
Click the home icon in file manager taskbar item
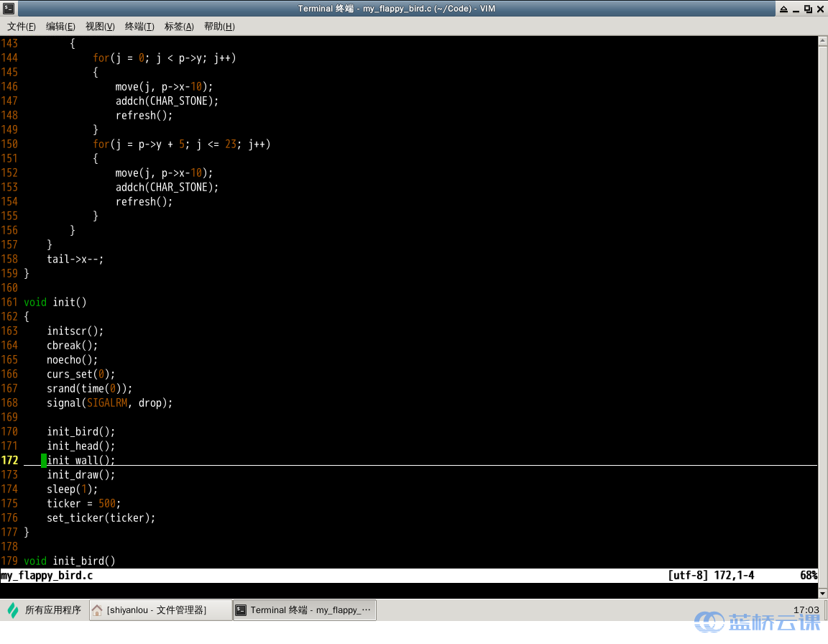(x=98, y=610)
